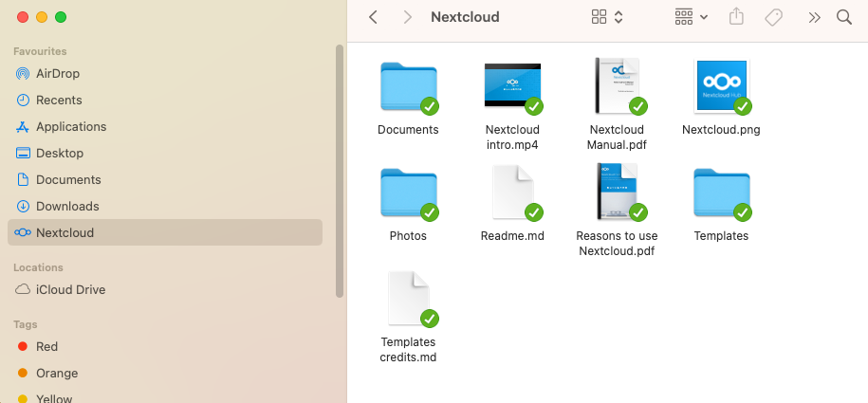This screenshot has height=403, width=868.
Task: Click the Favourites section header
Action: click(40, 51)
